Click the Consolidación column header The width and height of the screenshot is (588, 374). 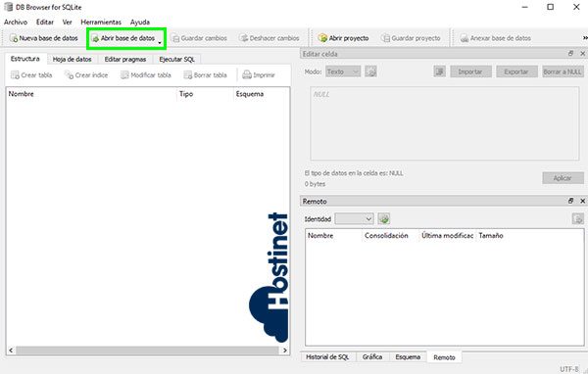(390, 236)
